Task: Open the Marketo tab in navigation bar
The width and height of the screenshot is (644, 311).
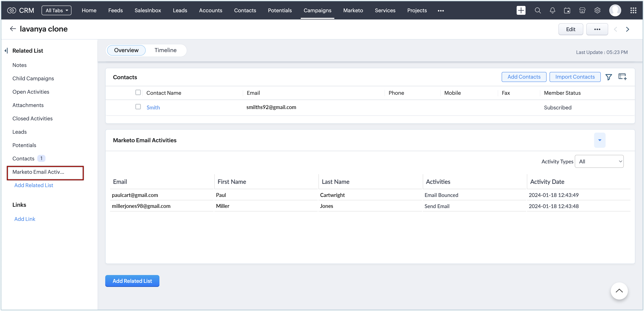Action: pos(353,11)
